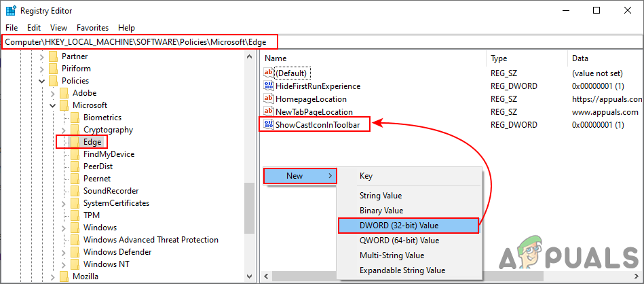The image size is (644, 284).
Task: Collapse the Microsoft tree node
Action: point(53,105)
